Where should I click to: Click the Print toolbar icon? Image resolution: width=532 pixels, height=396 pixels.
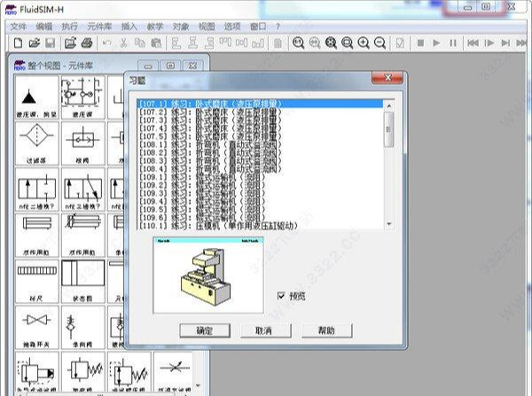pos(87,43)
